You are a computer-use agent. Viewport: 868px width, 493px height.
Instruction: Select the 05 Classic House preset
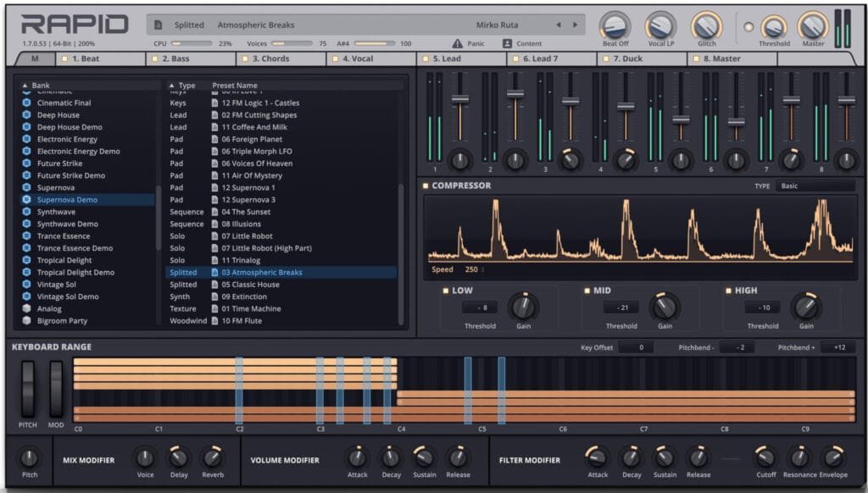click(x=250, y=285)
